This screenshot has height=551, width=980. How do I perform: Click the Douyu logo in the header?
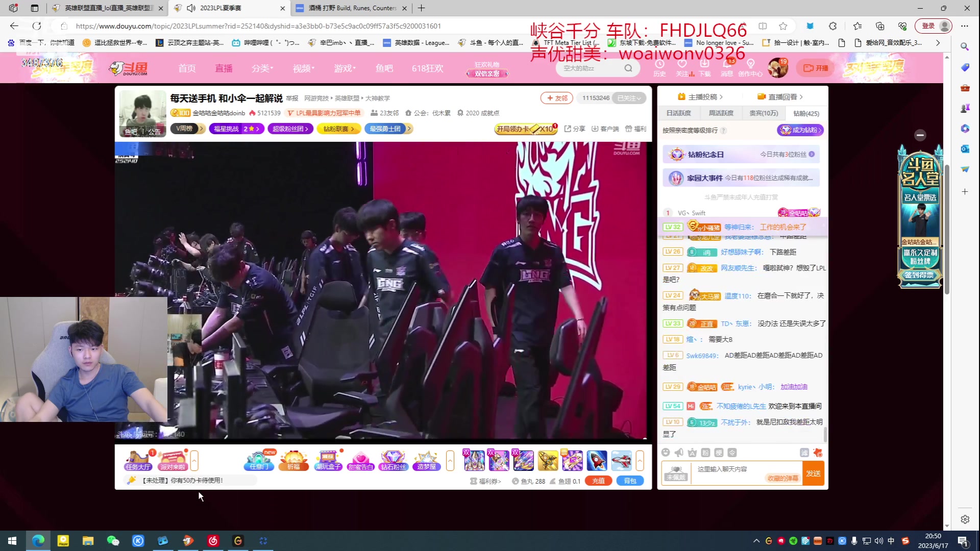click(x=128, y=68)
